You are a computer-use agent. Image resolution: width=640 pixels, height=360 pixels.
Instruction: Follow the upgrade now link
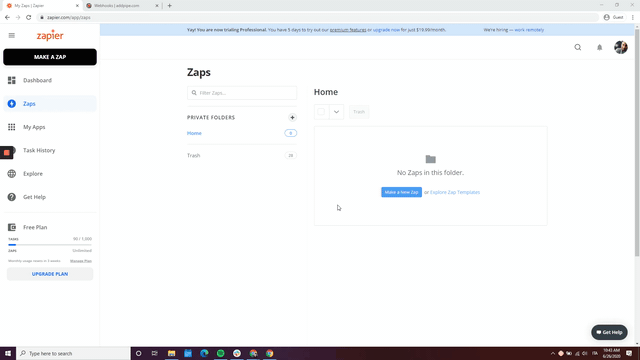click(x=386, y=30)
